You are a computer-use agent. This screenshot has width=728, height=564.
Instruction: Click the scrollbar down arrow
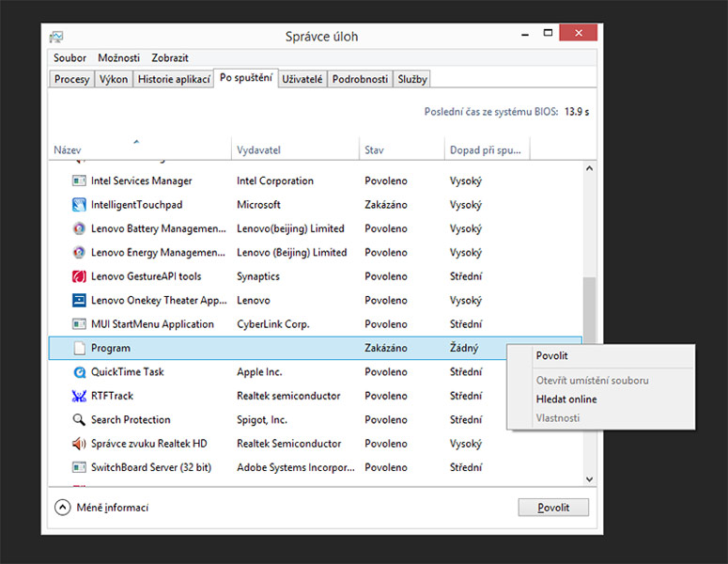tap(589, 479)
